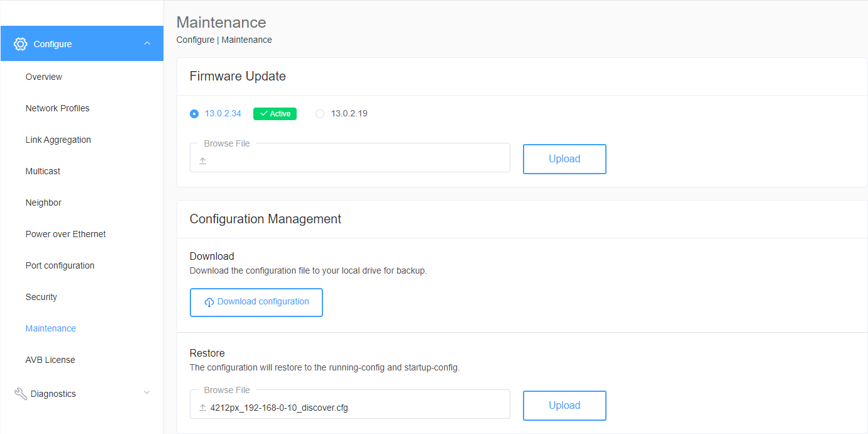Screen dimensions: 868x434
Task: Click the Configure gear icon
Action: coord(21,44)
